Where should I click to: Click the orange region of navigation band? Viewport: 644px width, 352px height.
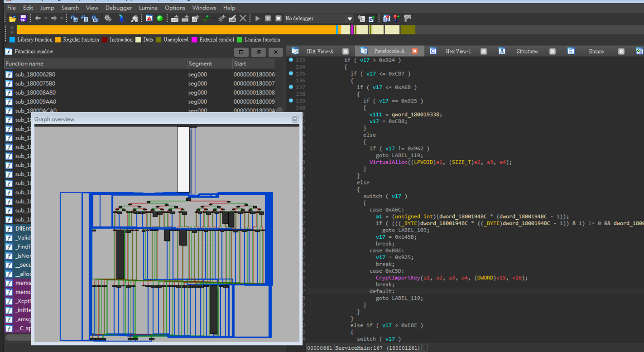click(177, 29)
